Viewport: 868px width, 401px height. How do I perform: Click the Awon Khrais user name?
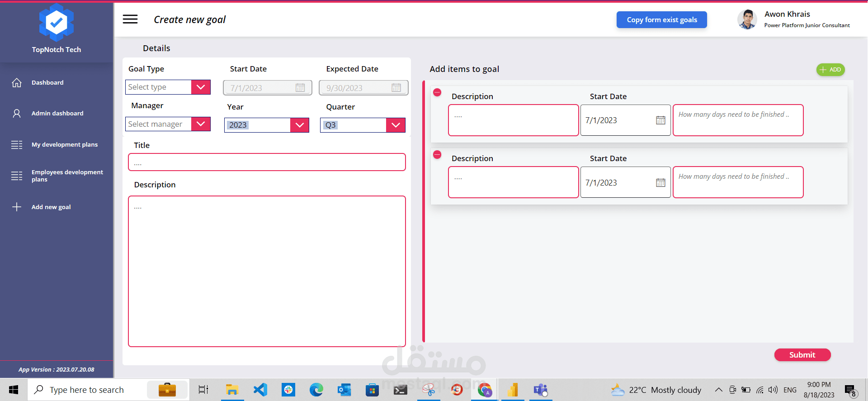tap(787, 14)
